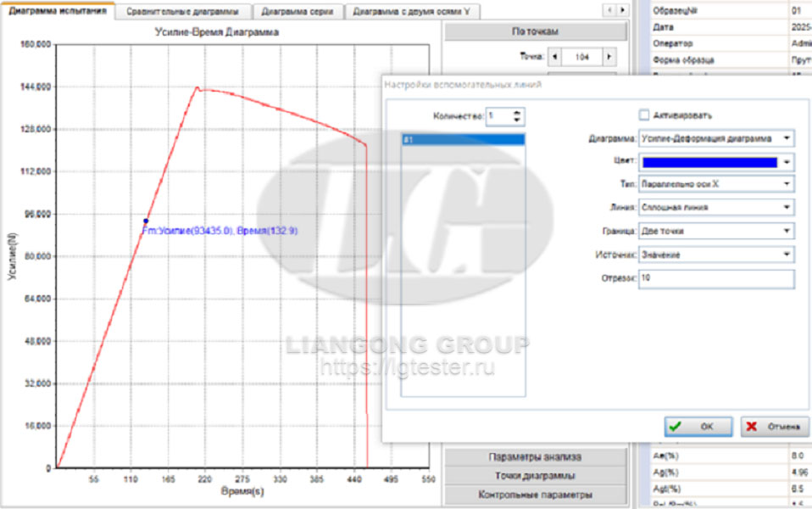The image size is (812, 509).
Task: Increase Количество value with up arrow
Action: [x=518, y=112]
